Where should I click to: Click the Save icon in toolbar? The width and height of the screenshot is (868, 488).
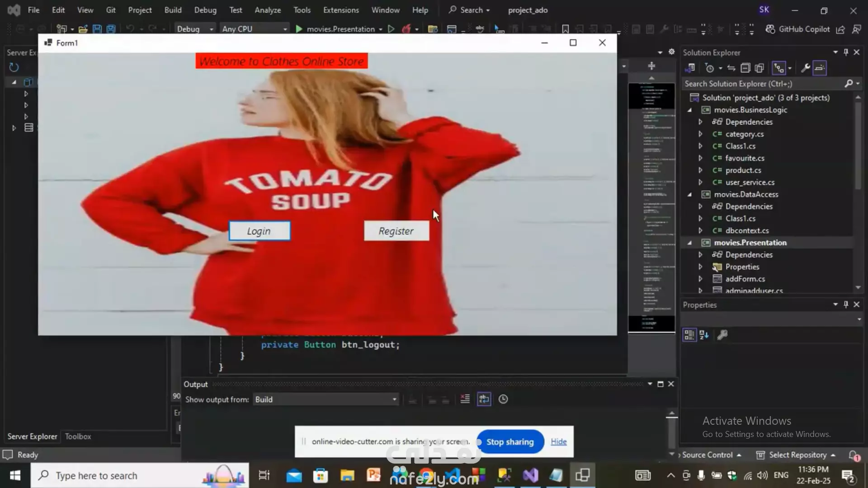pos(97,29)
